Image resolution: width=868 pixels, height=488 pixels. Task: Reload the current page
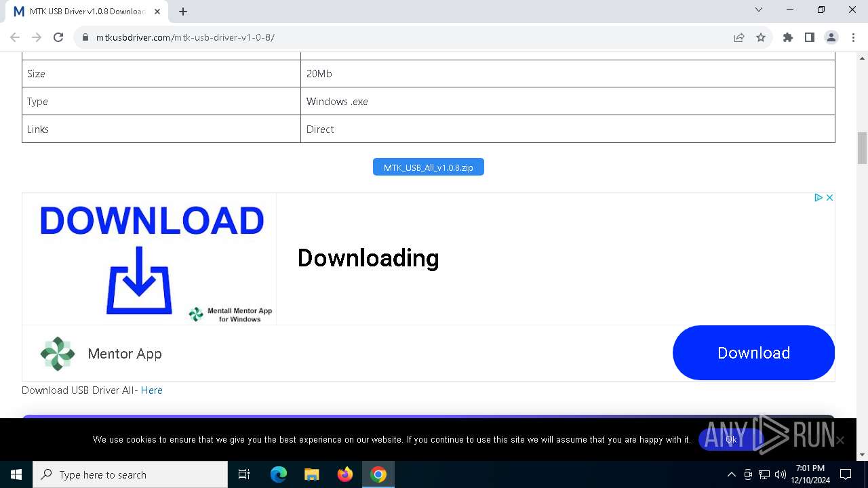(x=58, y=37)
